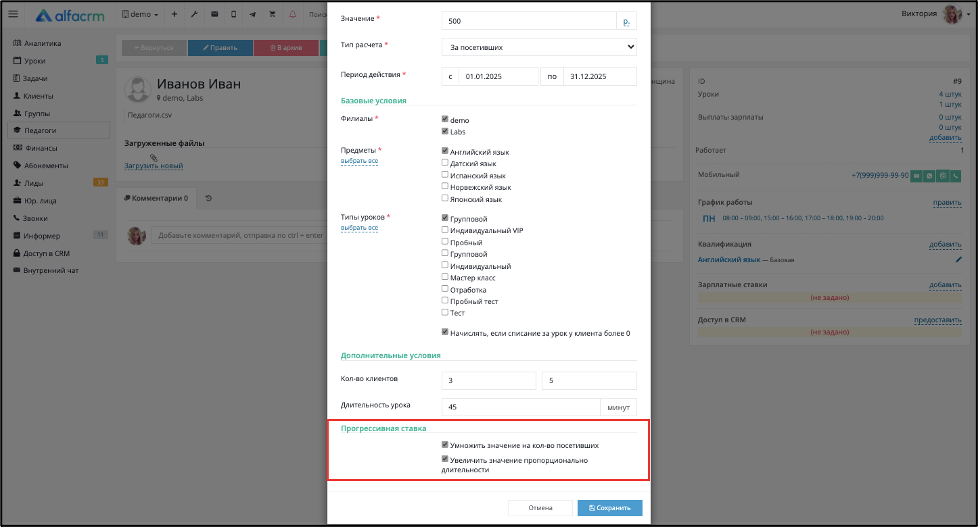Click the Отмена button
The width and height of the screenshot is (979, 529).
click(x=540, y=508)
